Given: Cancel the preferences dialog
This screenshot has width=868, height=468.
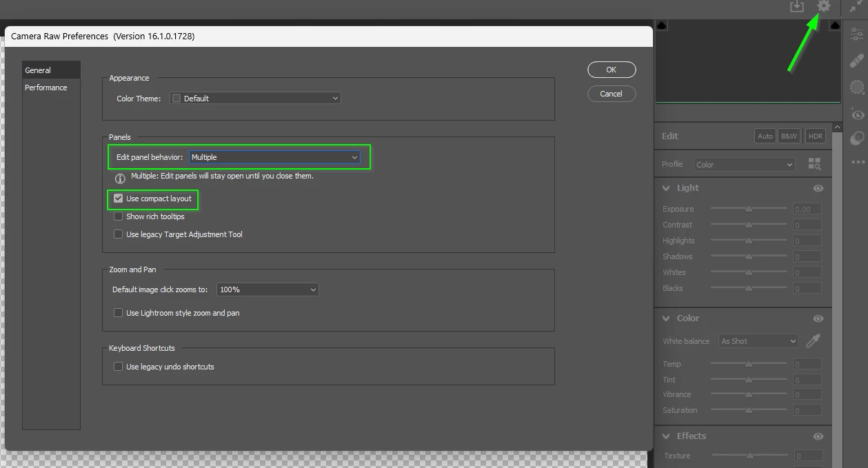Looking at the screenshot, I should pyautogui.click(x=612, y=94).
